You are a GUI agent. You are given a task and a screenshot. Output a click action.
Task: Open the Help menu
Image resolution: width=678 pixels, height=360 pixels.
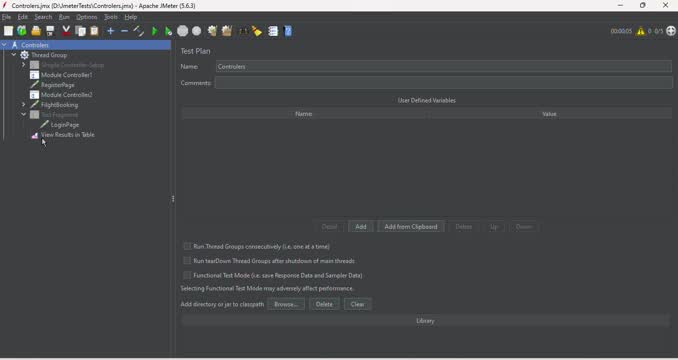131,17
